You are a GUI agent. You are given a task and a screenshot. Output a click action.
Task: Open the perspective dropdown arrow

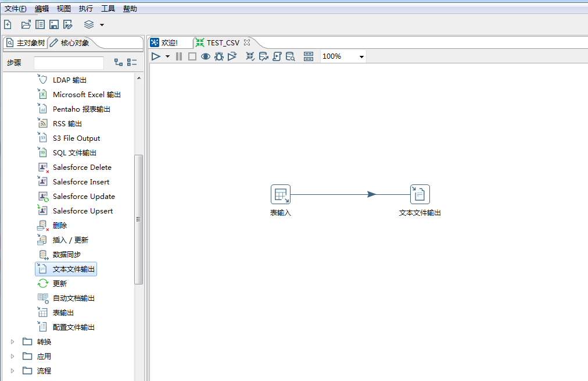tap(102, 25)
